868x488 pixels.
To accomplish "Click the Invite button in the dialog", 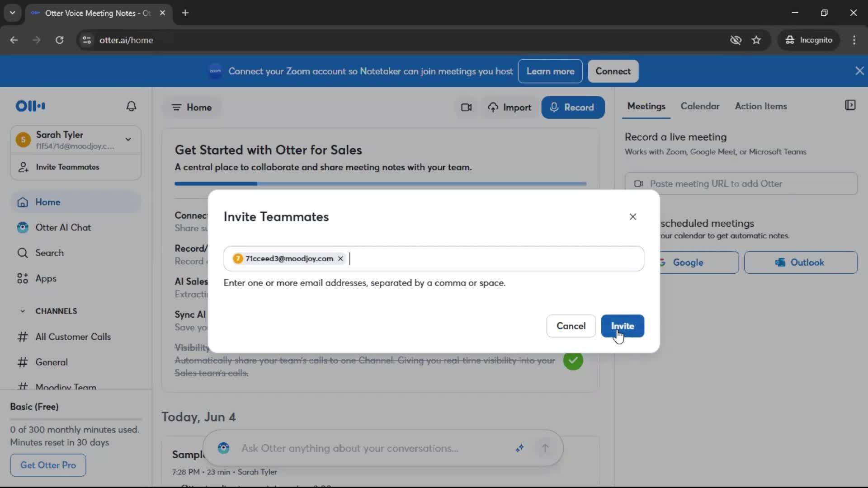I will click(x=623, y=326).
